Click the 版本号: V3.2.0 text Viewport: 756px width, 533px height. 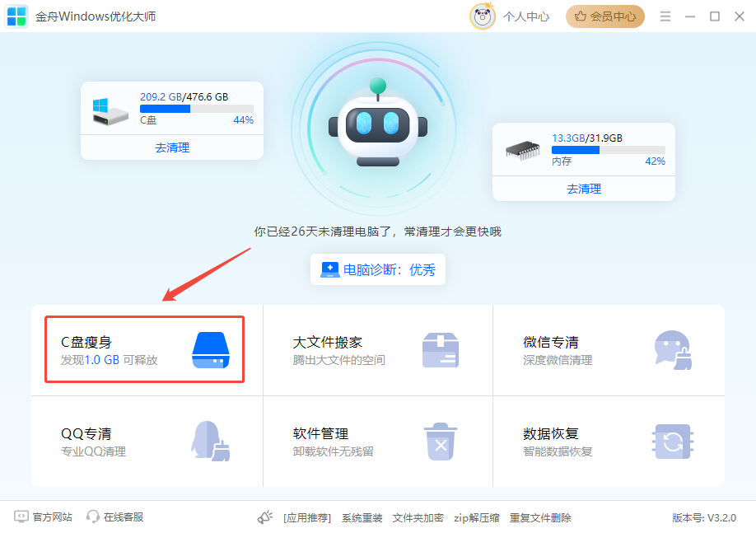click(x=704, y=518)
